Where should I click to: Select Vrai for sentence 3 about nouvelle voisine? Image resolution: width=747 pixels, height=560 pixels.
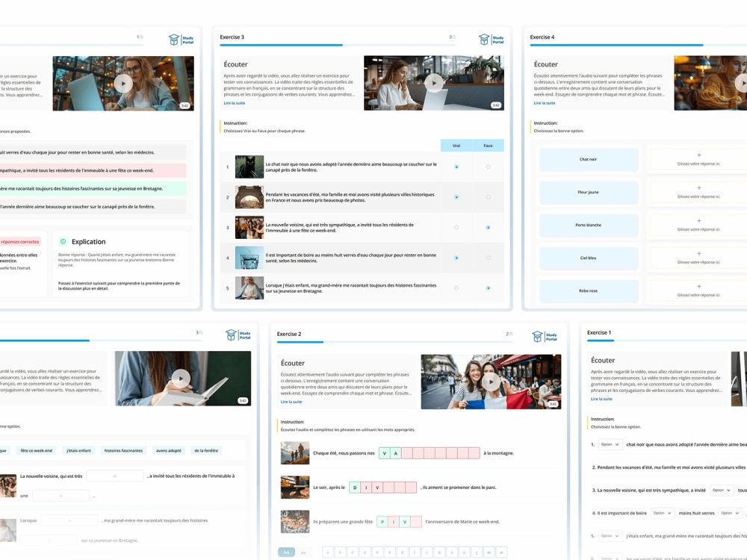456,228
